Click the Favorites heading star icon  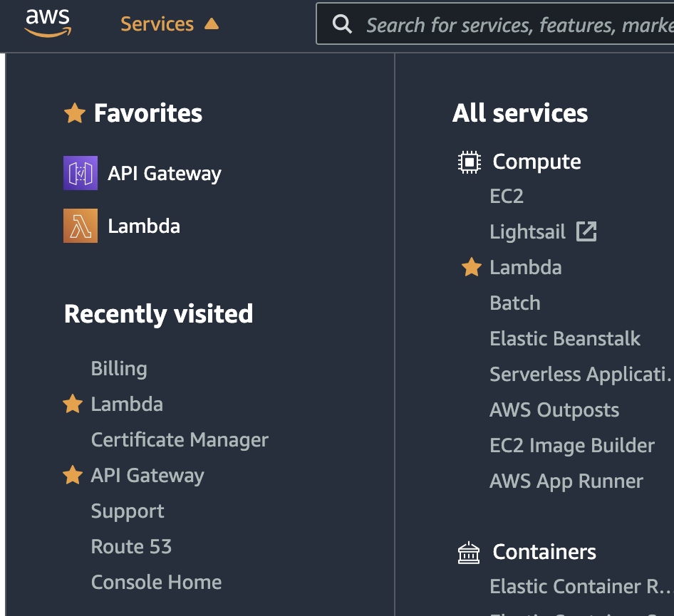point(75,113)
